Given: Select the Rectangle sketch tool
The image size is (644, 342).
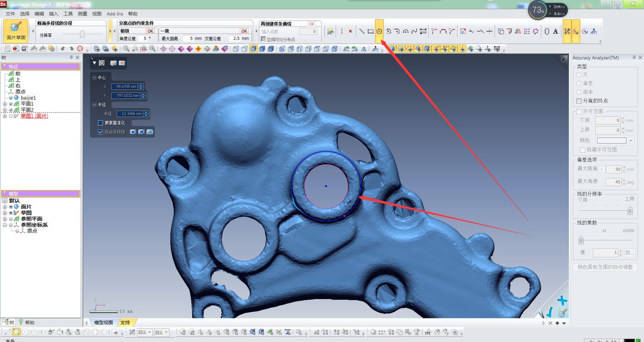Looking at the screenshot, I should (x=371, y=31).
